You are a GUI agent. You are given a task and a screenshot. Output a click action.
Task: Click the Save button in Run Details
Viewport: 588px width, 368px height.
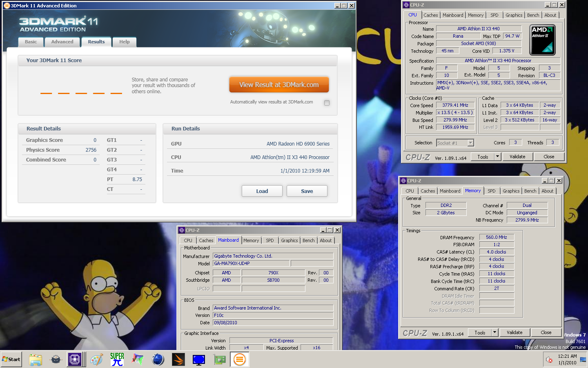point(307,191)
